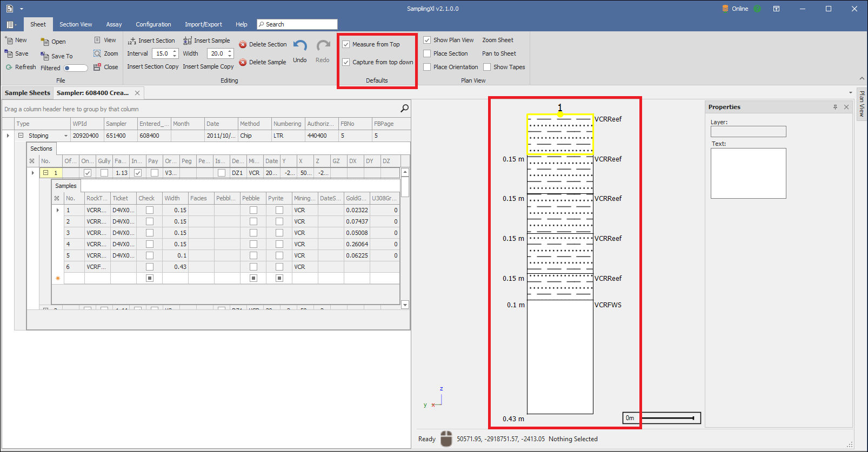This screenshot has width=868, height=452.
Task: Click the Refresh icon in File group
Action: pos(9,68)
